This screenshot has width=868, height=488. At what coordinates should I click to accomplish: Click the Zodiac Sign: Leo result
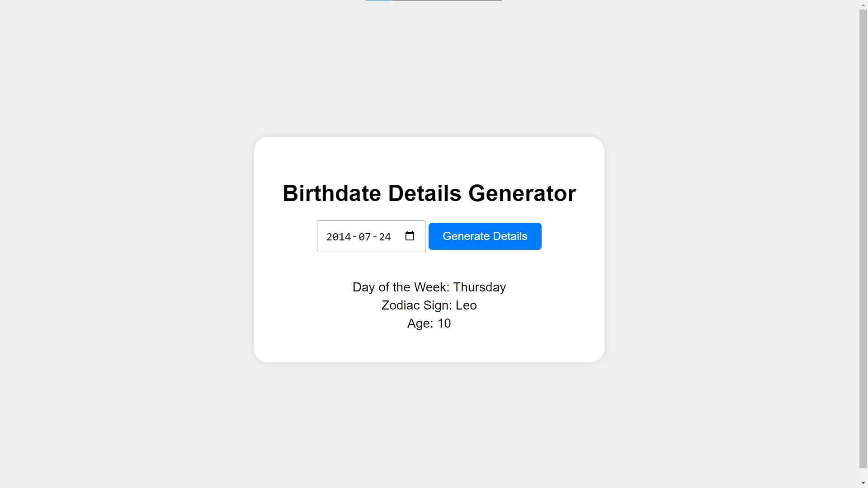coord(429,305)
